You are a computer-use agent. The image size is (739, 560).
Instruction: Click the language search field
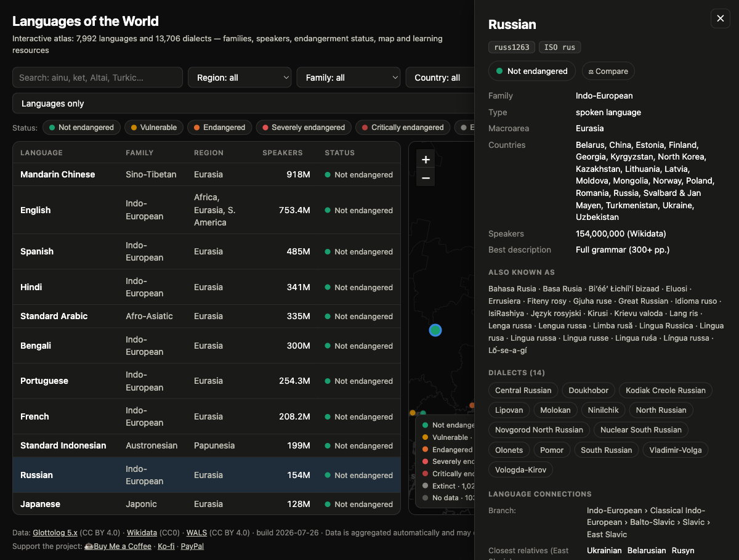pyautogui.click(x=97, y=78)
